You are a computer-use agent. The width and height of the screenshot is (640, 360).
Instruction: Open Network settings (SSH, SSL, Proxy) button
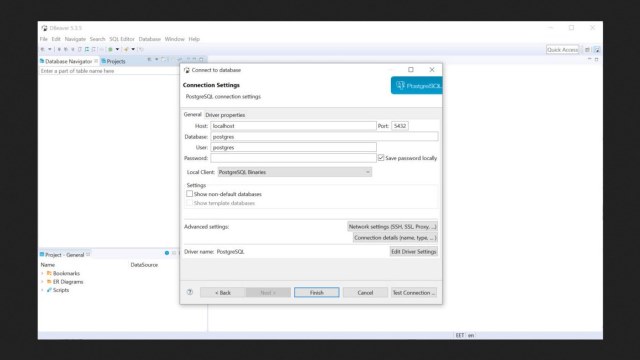(x=392, y=227)
